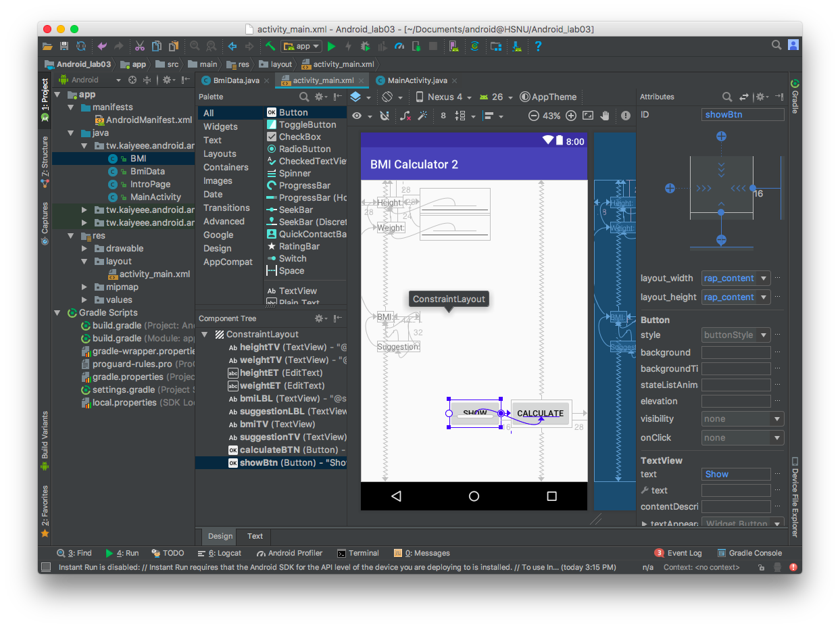
Task: Select the AppTheme theme button
Action: tap(549, 97)
